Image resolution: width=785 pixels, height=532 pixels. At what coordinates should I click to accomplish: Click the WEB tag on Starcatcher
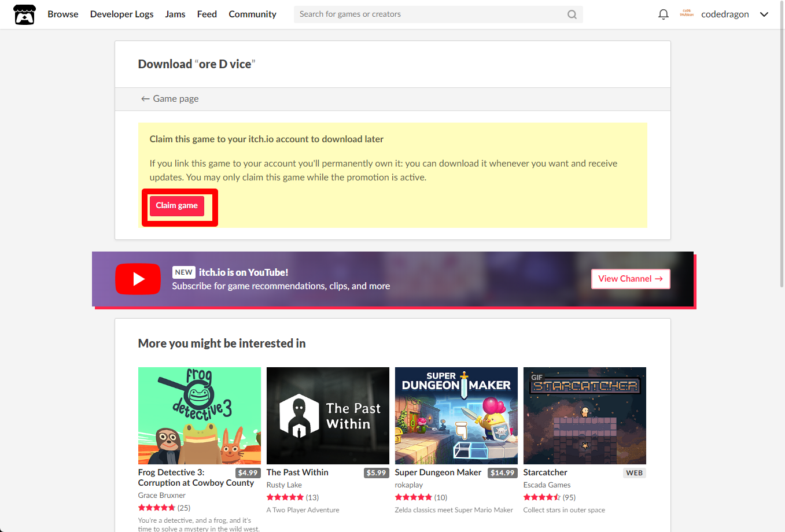(x=635, y=473)
